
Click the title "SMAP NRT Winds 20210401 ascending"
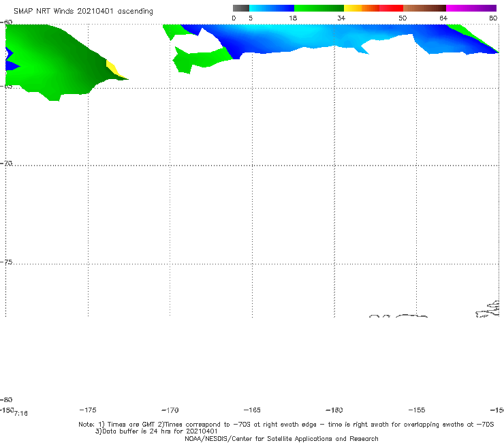point(83,11)
